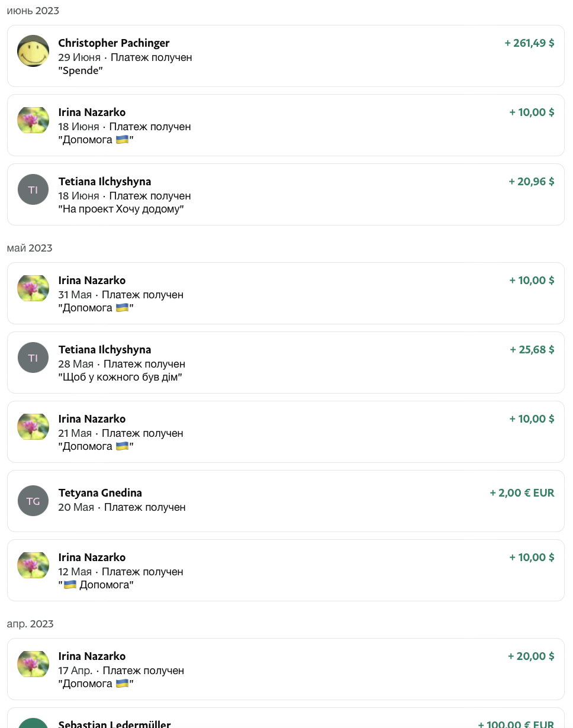Image resolution: width=573 pixels, height=728 pixels.
Task: Click the TI avatar on the 18 Июня payment
Action: (x=33, y=189)
